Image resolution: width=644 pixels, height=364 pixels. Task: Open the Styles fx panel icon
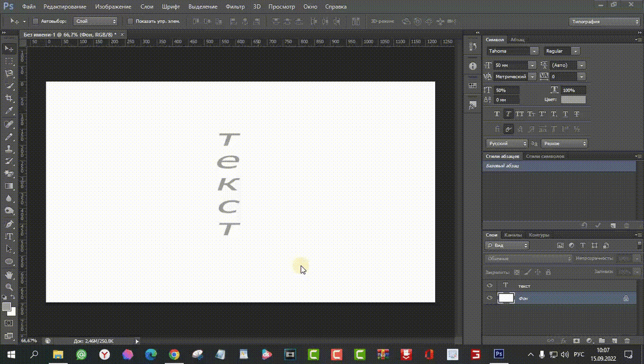[472, 105]
